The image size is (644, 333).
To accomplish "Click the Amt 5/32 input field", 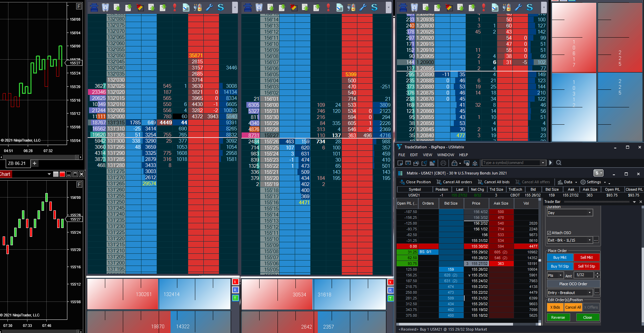I will pos(584,275).
